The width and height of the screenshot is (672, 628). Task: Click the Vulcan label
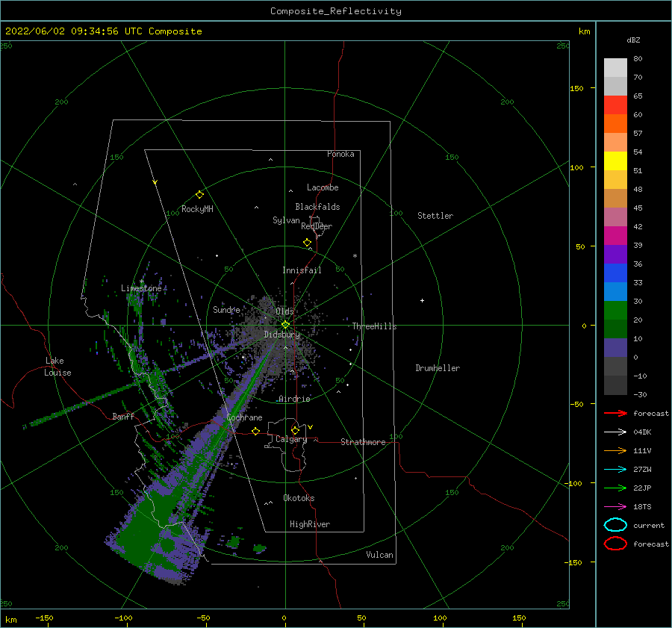pyautogui.click(x=379, y=555)
